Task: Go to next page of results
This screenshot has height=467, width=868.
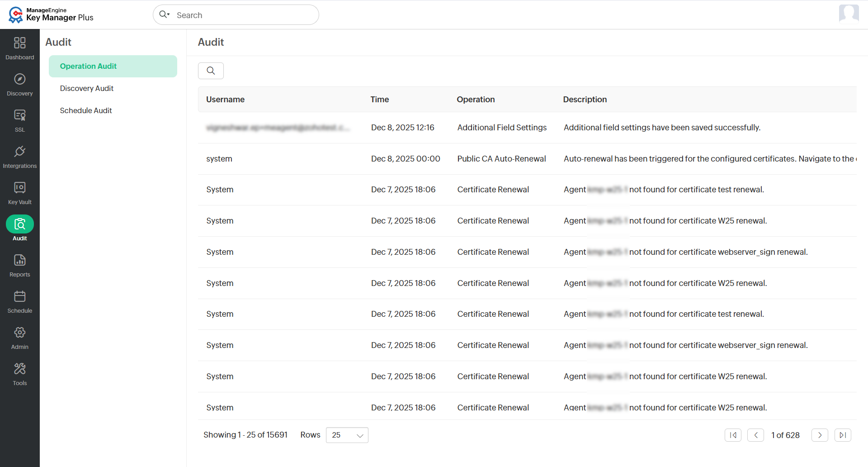Action: click(x=820, y=435)
